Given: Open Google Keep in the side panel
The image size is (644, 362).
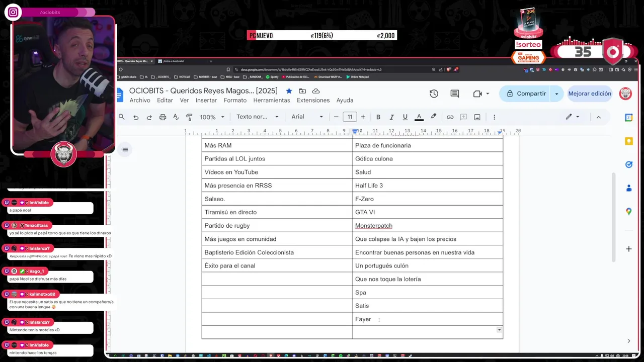Looking at the screenshot, I should [628, 141].
